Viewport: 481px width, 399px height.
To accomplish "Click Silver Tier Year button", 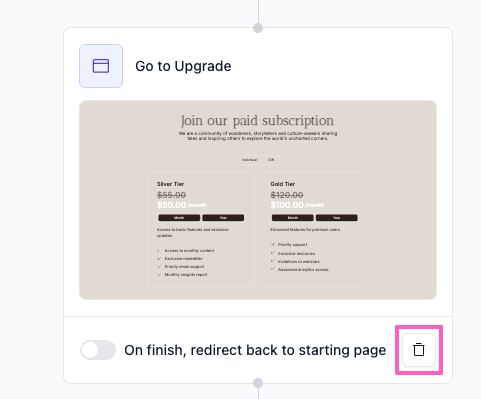I will tap(223, 218).
